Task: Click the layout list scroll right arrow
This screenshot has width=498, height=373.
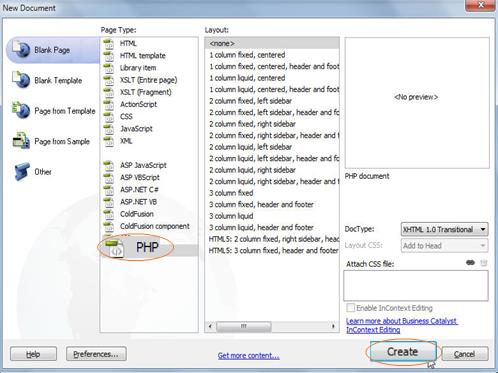Action: (x=333, y=326)
